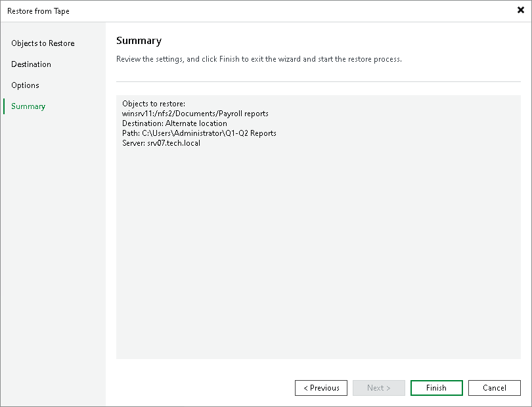Click the 'Objects to restore:' line
The height and width of the screenshot is (407, 532).
point(154,104)
